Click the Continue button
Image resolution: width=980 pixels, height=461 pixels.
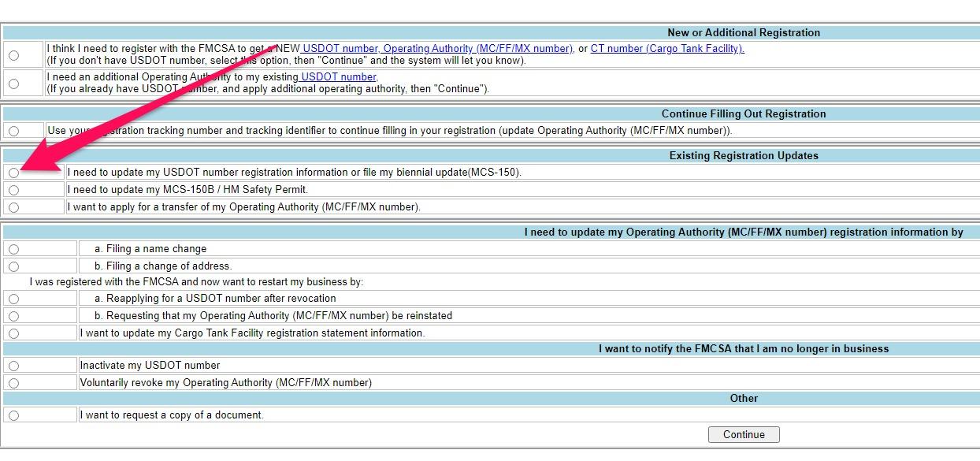tap(743, 434)
